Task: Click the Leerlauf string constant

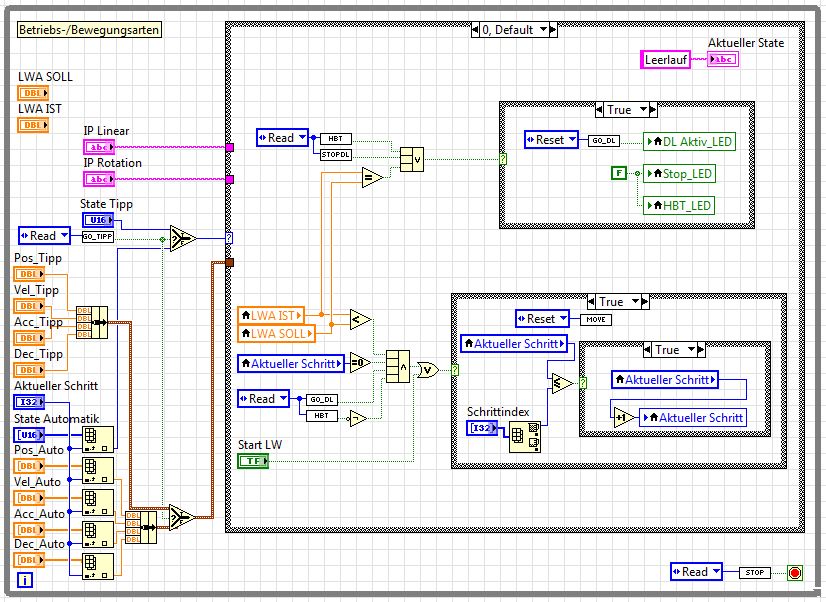Action: [665, 60]
